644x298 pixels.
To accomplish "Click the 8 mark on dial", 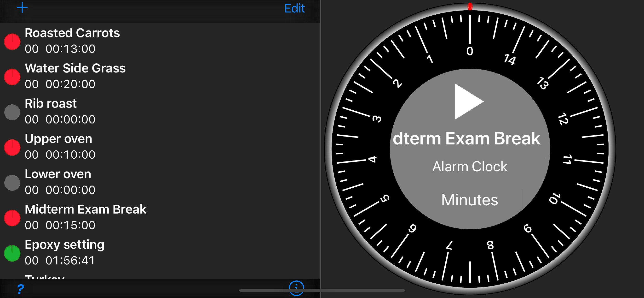I will [490, 245].
